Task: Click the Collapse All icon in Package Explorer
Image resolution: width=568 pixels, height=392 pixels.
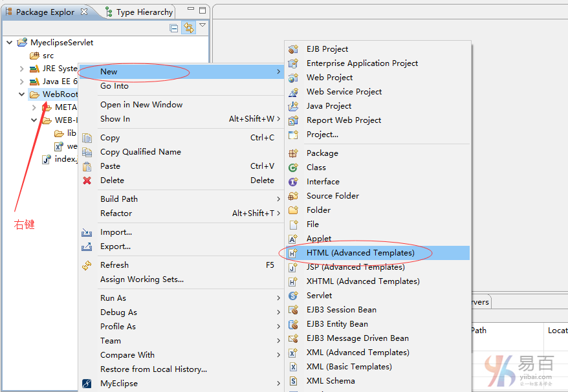Action: coord(173,28)
